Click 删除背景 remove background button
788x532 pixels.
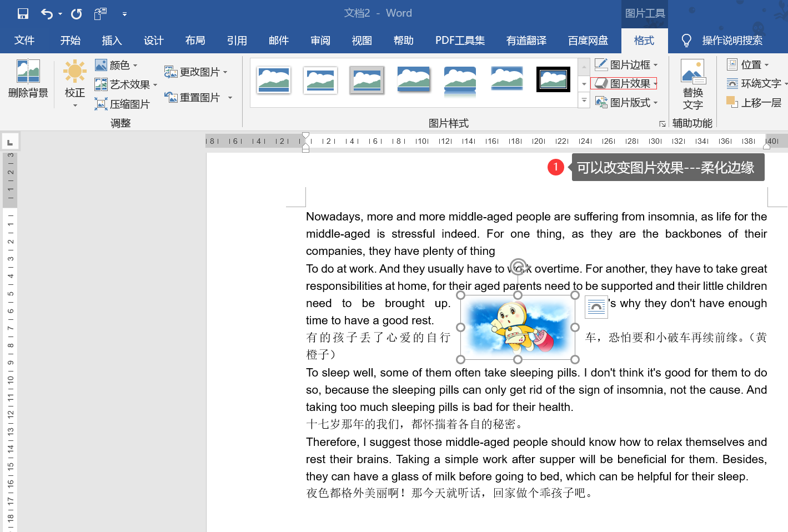point(28,79)
